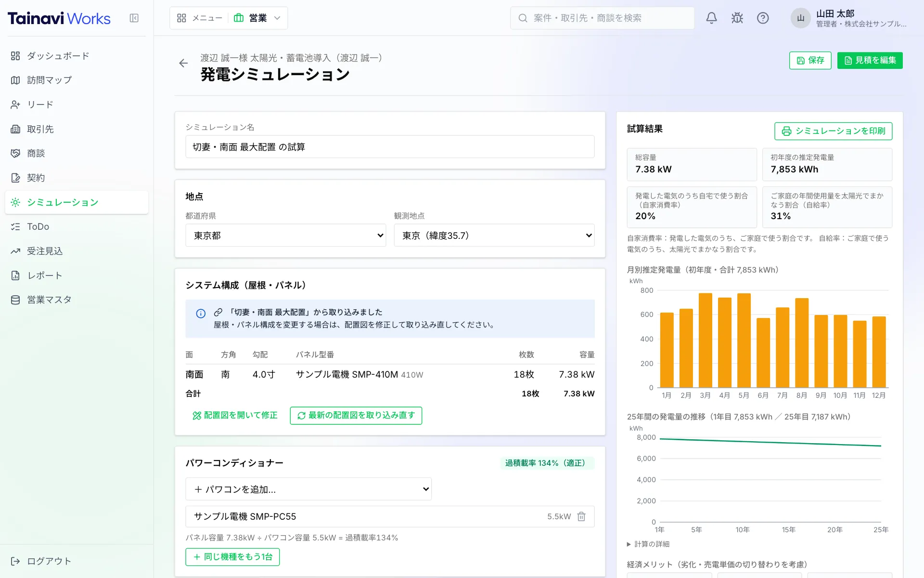Delete SMP-PC55 power conditioner with the trash icon
Image resolution: width=924 pixels, height=578 pixels.
click(x=581, y=516)
